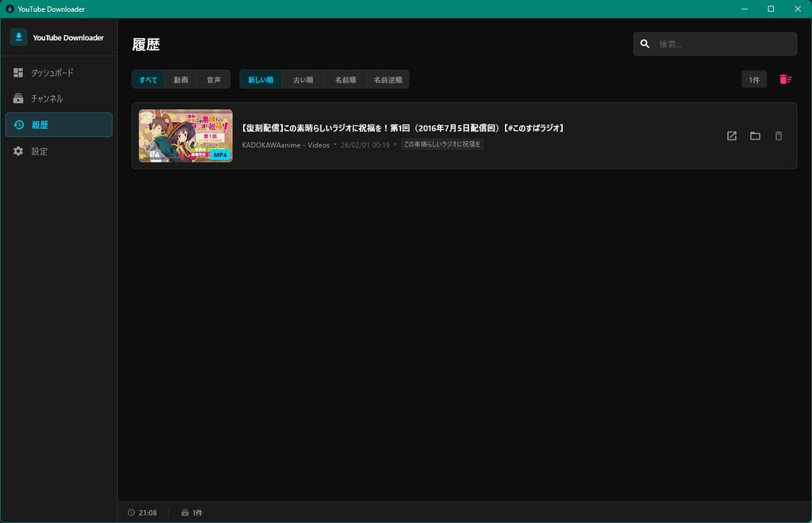The height and width of the screenshot is (523, 812).
Task: Select the 新しい順 sort option
Action: 260,78
